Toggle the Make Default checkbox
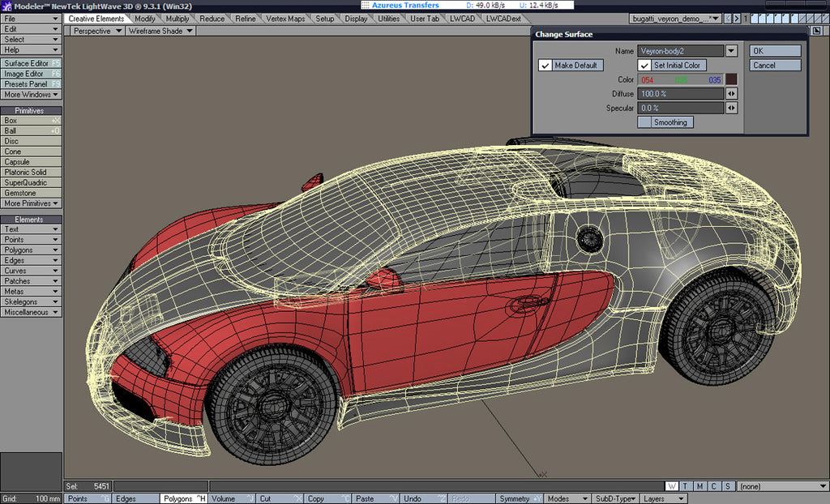830x504 pixels. [546, 65]
